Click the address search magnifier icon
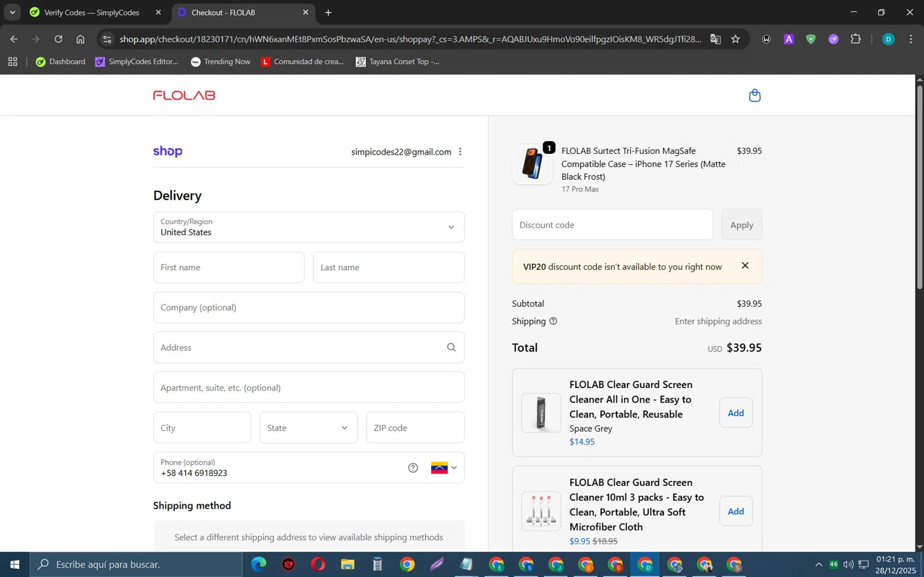This screenshot has height=577, width=924. (451, 347)
